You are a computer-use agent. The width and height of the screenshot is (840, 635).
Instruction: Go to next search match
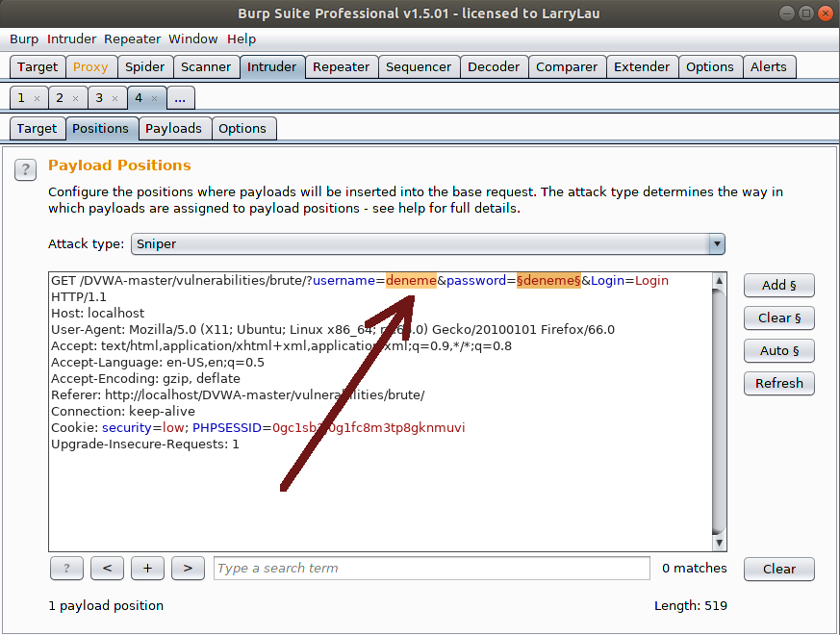(188, 568)
